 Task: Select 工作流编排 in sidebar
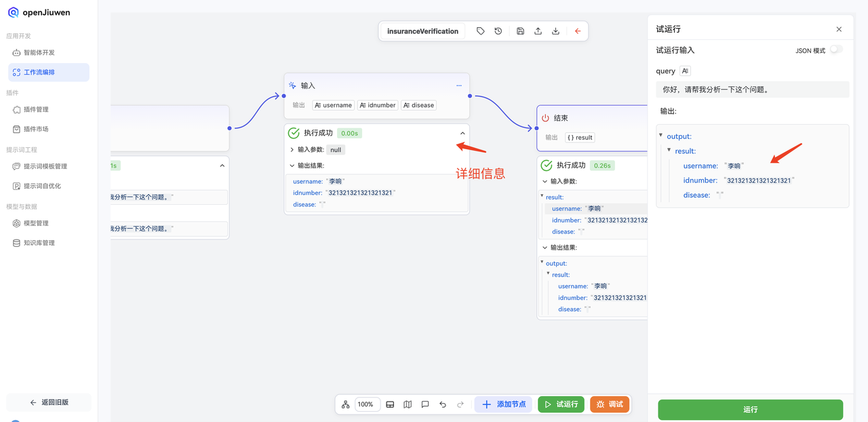pyautogui.click(x=48, y=72)
